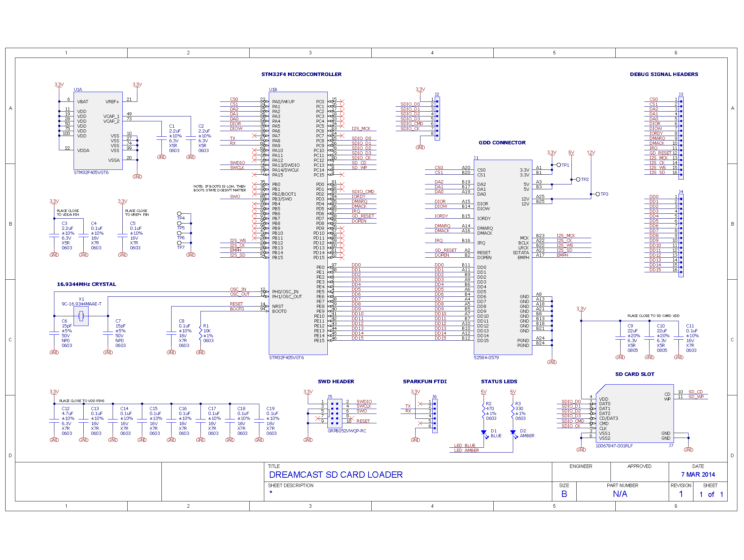744x560 pixels.
Task: Click the SPARKFUN FTDI heading
Action: pos(425,381)
